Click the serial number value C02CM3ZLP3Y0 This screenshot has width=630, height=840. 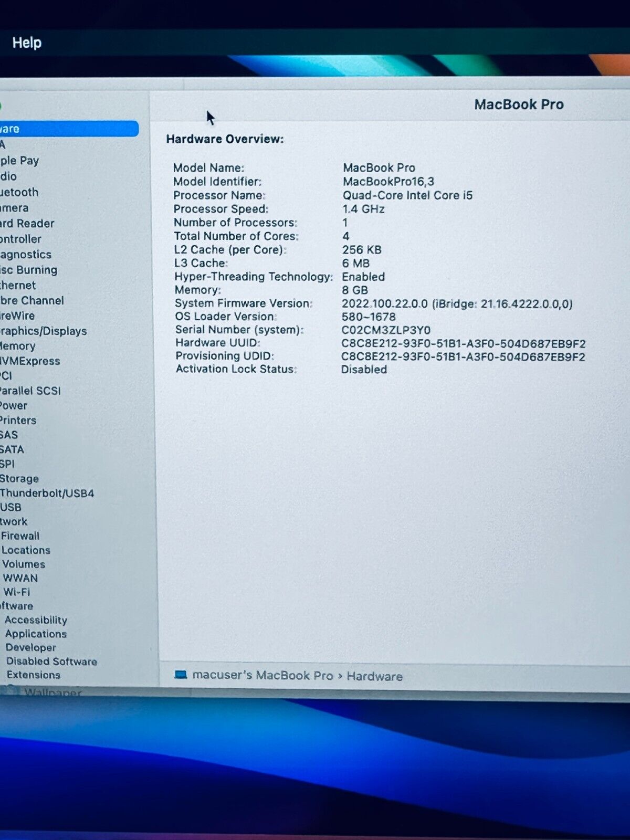[x=386, y=330]
